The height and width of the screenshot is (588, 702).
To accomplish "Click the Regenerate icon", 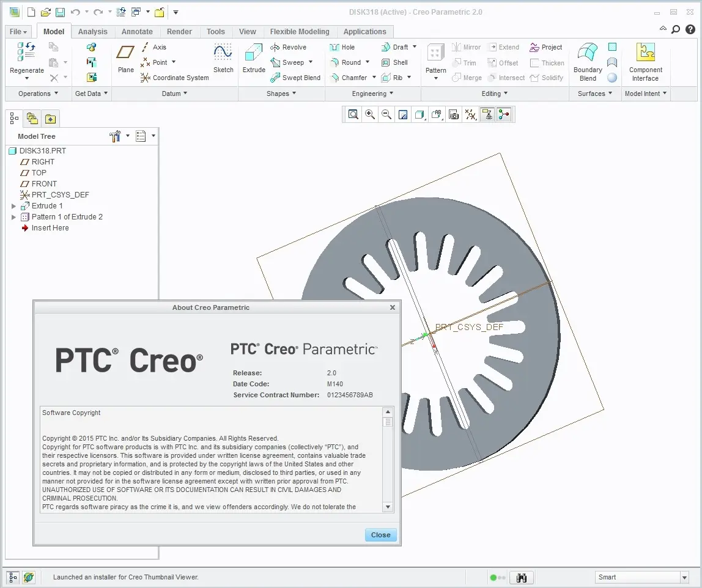I will coord(26,51).
